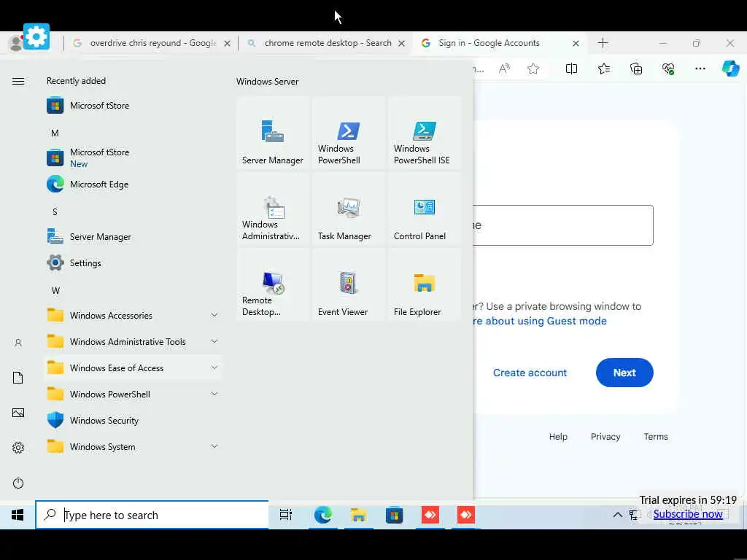Open Edge Settings and more menu
The width and height of the screenshot is (747, 560).
click(700, 69)
